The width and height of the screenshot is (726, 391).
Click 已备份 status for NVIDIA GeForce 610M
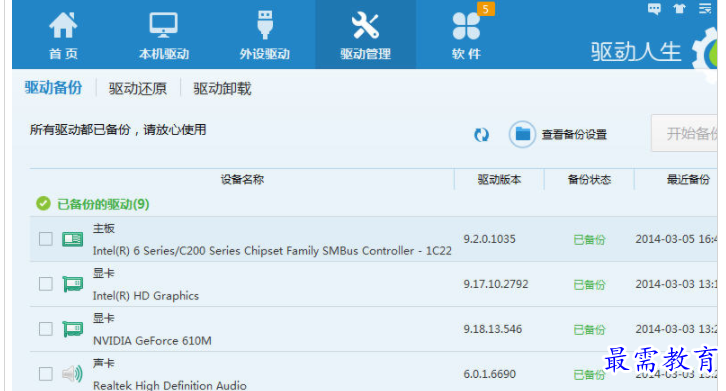click(589, 330)
